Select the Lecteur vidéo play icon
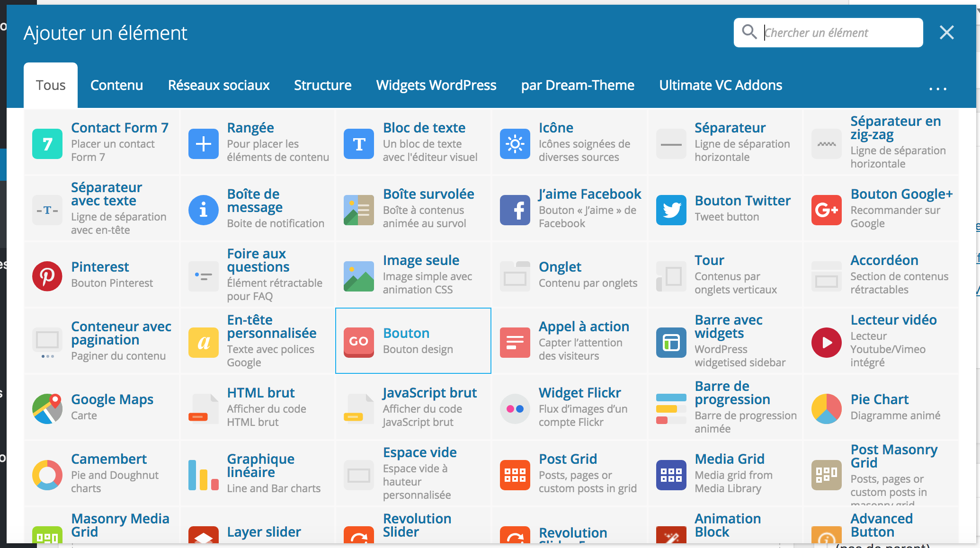980x548 pixels. tap(826, 343)
